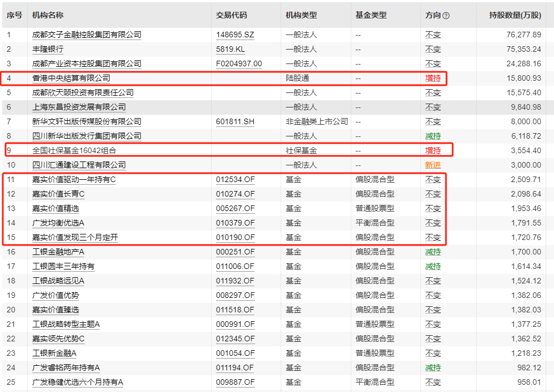
Task: Click 增持 direction for 香港中央结算有限公司
Action: pyautogui.click(x=433, y=78)
